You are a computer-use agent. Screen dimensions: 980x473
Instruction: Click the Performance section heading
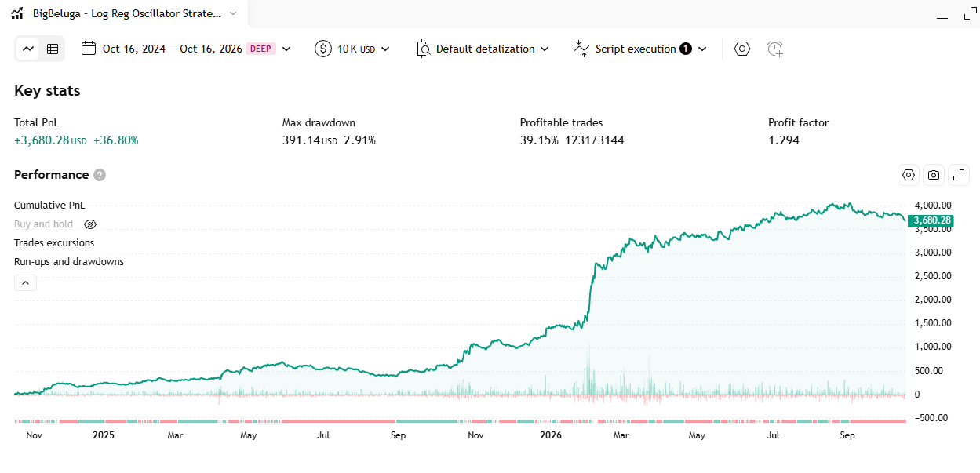pyautogui.click(x=51, y=175)
